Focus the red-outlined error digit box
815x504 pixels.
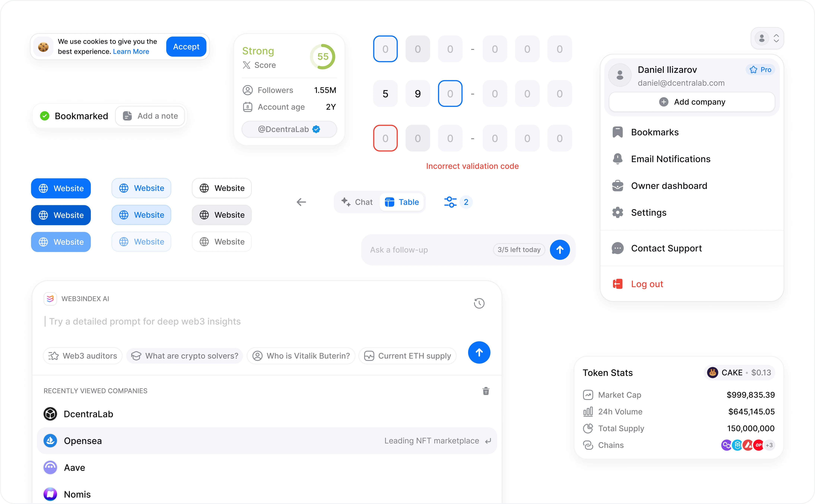coord(385,138)
